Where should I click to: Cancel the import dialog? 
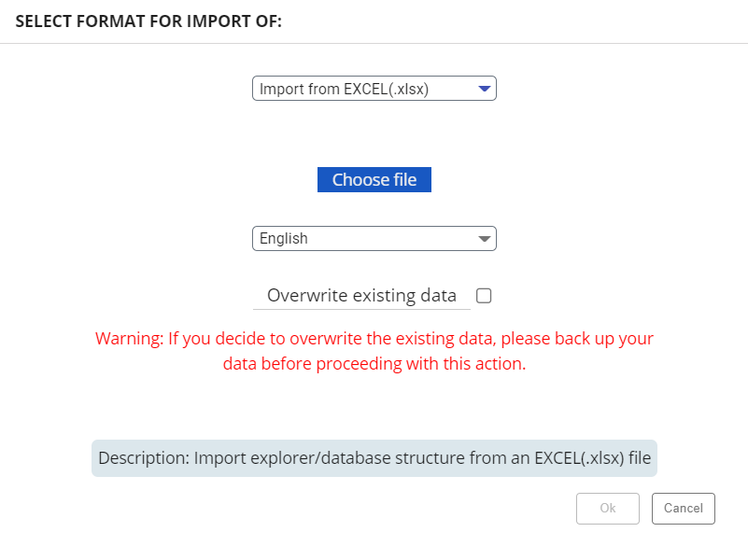point(683,509)
